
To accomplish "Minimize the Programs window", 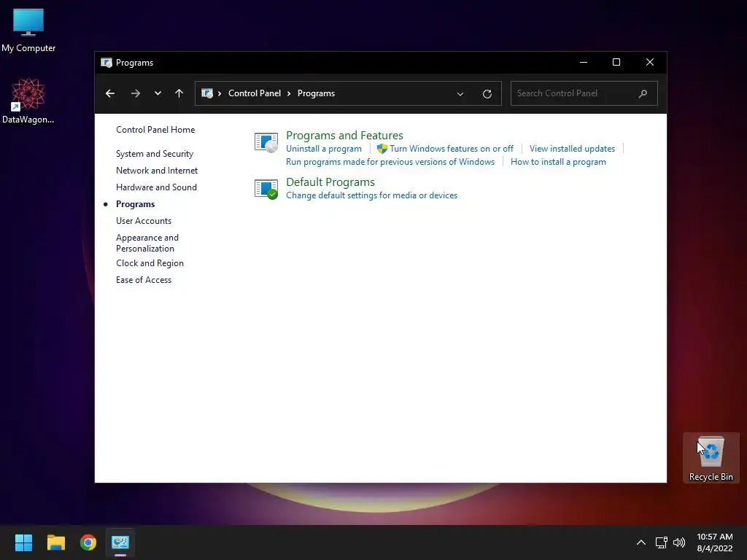I will click(584, 63).
